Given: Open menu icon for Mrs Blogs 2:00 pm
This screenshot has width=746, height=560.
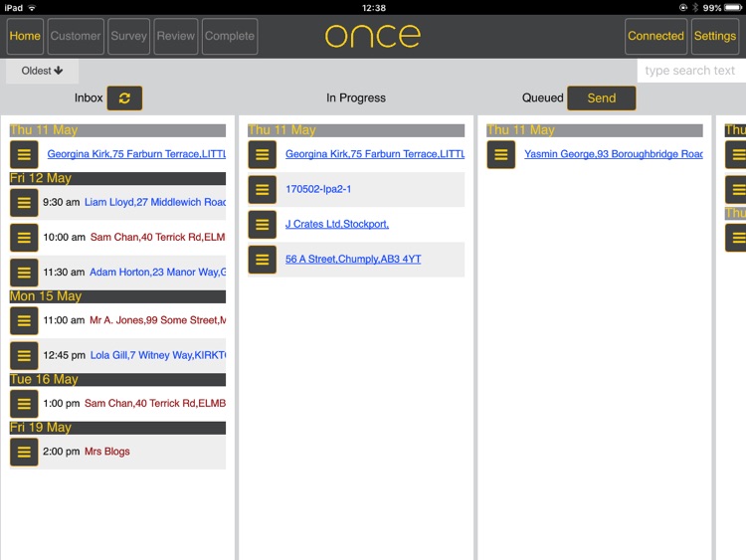Looking at the screenshot, I should pos(24,452).
